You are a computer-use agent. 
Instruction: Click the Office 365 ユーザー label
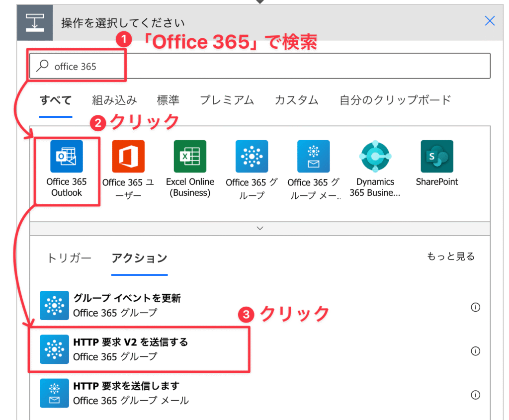coord(128,188)
